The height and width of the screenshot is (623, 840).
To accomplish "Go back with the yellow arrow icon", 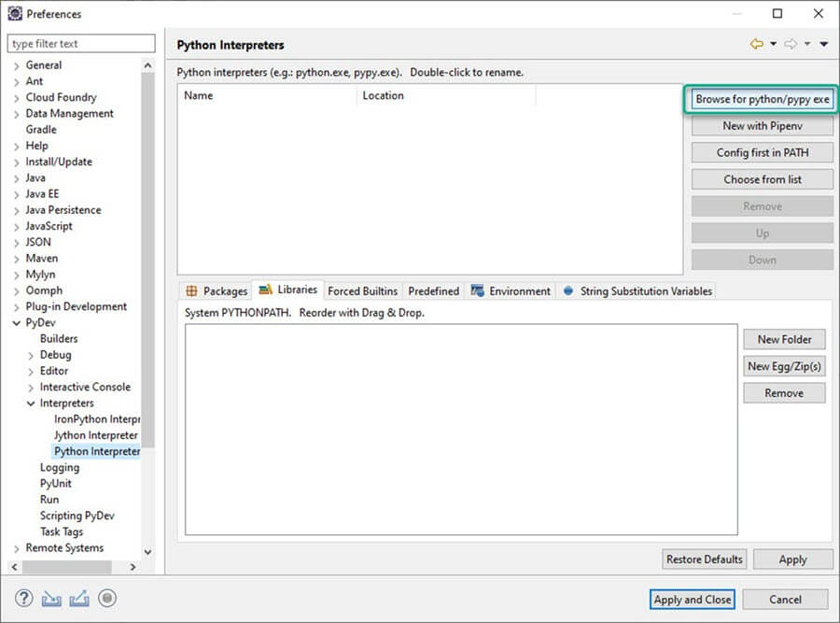I will tap(756, 45).
